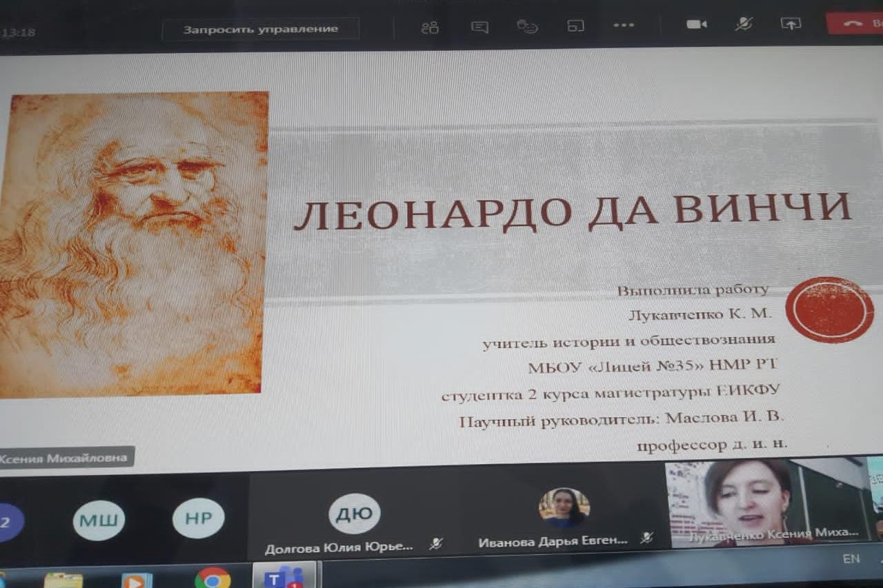Image resolution: width=883 pixels, height=588 pixels.
Task: Select the ДЮ participant avatar
Action: (x=355, y=514)
